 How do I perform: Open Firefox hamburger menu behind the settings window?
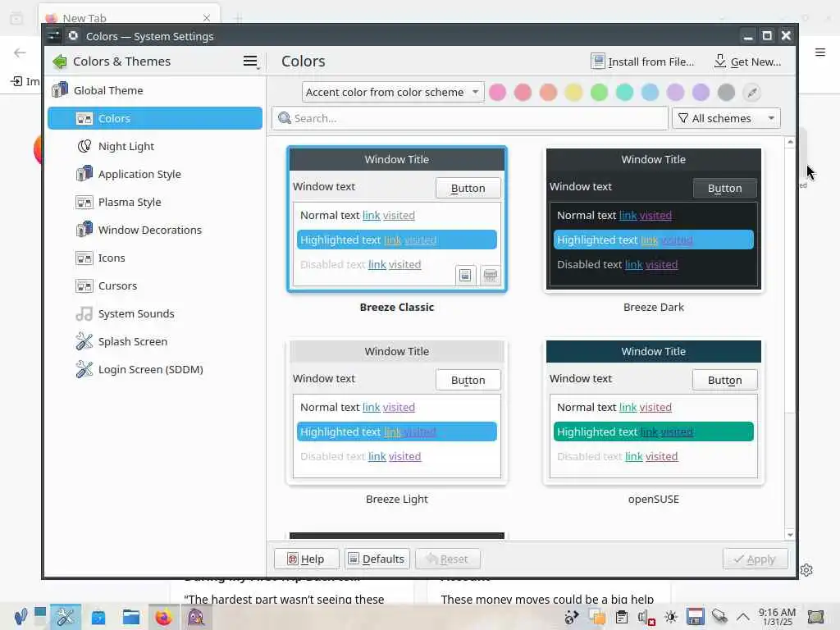820,52
